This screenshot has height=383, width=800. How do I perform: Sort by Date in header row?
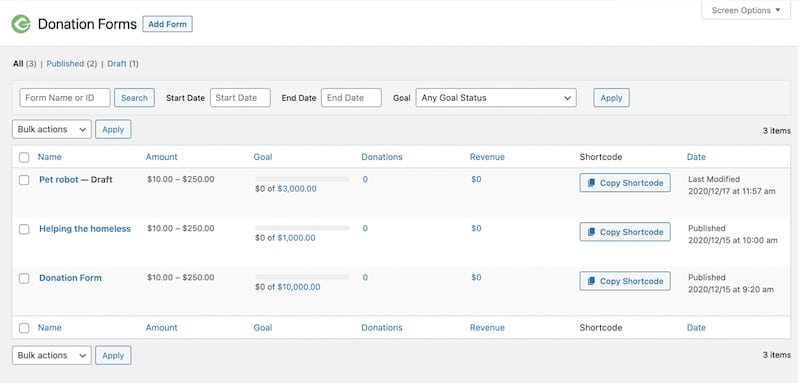coord(696,157)
